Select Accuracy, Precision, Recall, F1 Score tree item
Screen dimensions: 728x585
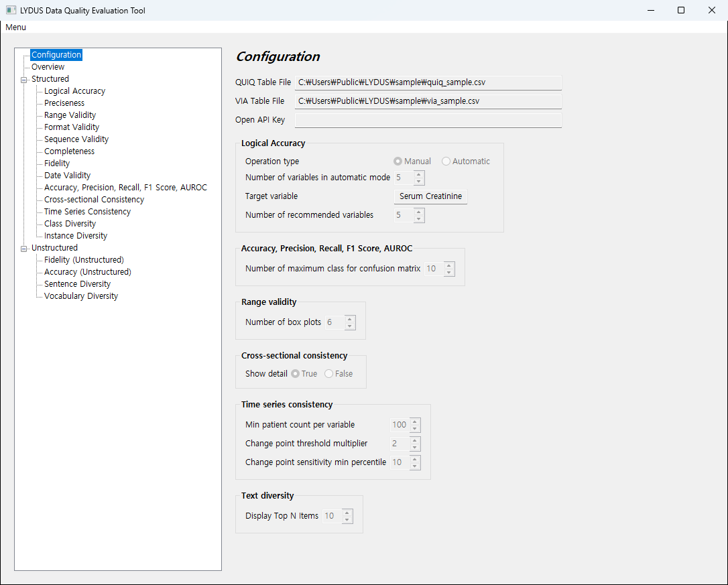pyautogui.click(x=125, y=188)
